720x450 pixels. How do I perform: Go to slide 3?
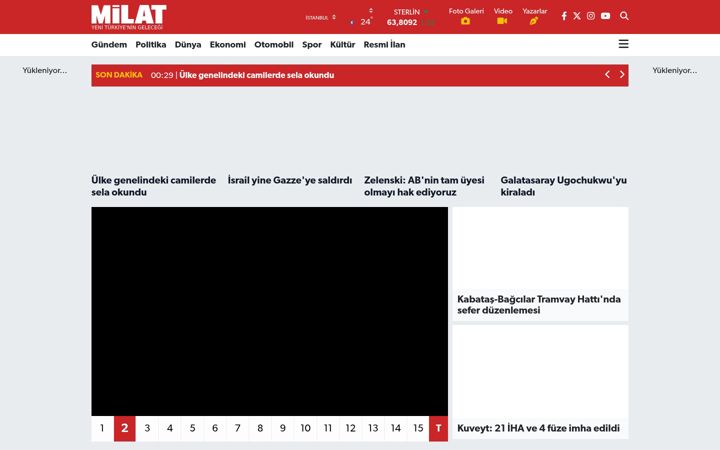tap(147, 428)
